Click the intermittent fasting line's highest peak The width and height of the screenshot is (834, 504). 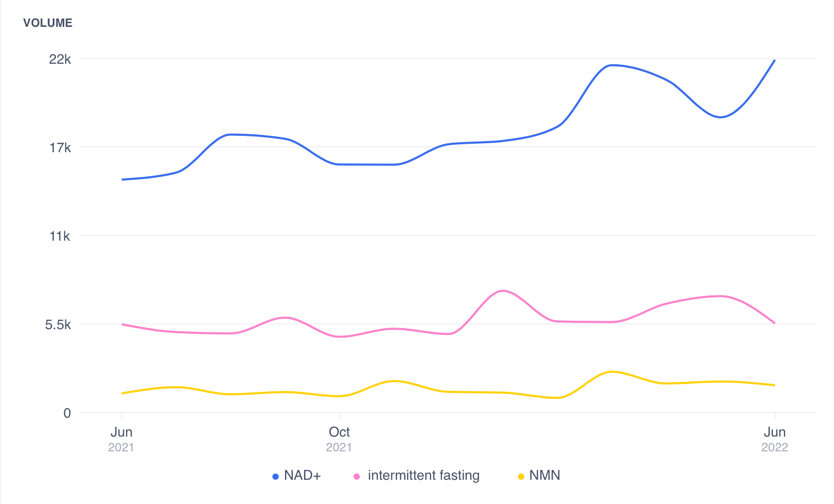click(x=503, y=291)
